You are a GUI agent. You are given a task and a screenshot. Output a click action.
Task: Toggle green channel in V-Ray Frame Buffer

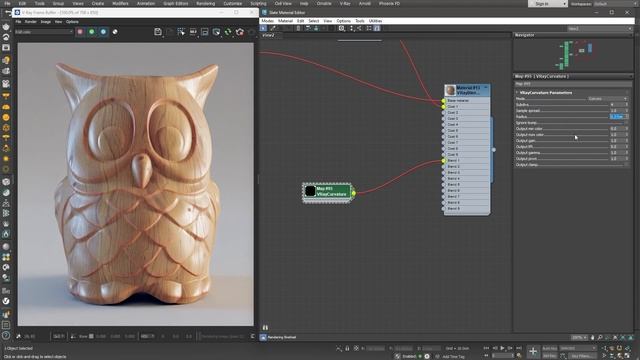click(92, 31)
